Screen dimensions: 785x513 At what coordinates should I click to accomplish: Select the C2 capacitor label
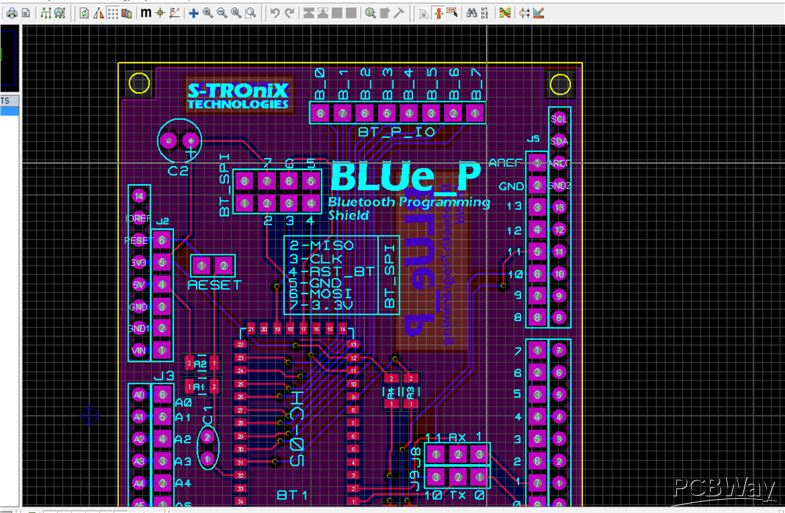pyautogui.click(x=178, y=171)
